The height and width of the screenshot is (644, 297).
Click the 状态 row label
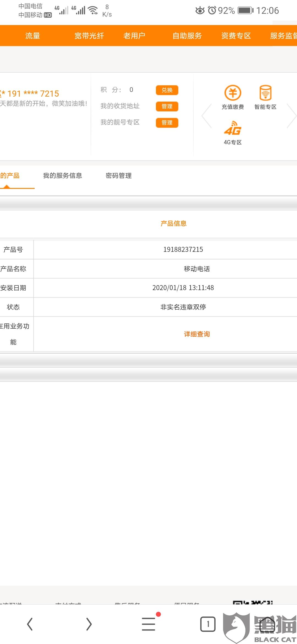(13, 307)
